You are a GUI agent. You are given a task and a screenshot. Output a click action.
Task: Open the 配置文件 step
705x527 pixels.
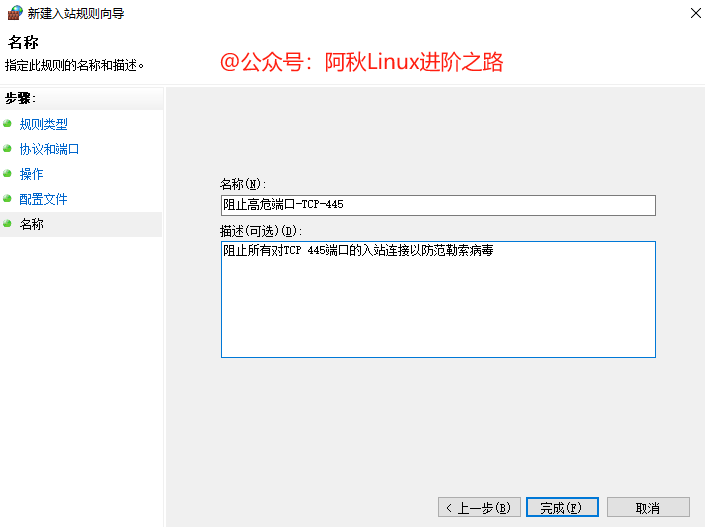[44, 199]
